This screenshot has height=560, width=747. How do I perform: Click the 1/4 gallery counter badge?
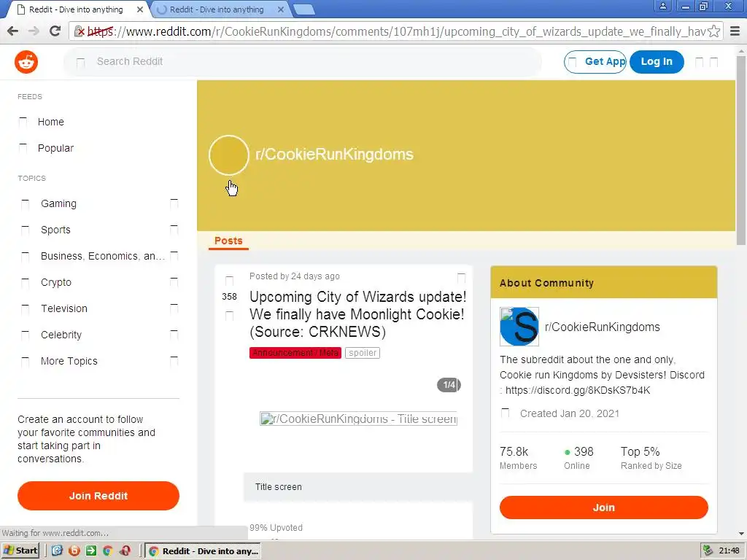[x=449, y=385]
